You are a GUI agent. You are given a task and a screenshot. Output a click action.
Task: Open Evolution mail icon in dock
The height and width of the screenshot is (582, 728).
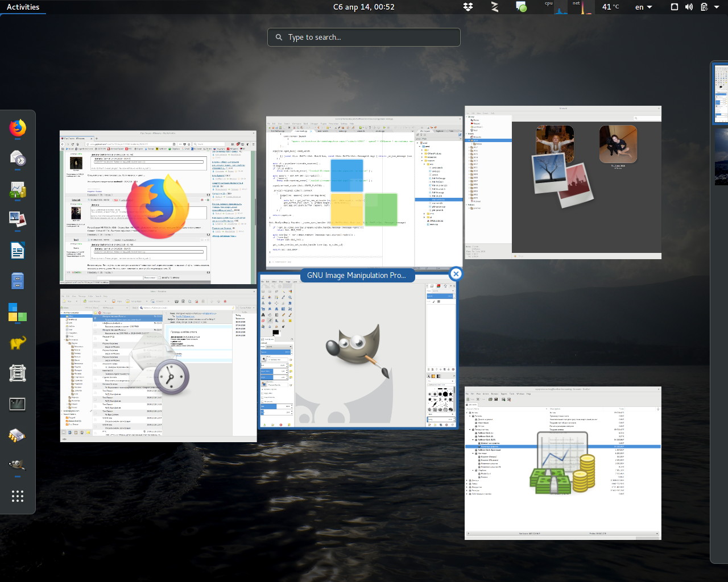tap(18, 159)
